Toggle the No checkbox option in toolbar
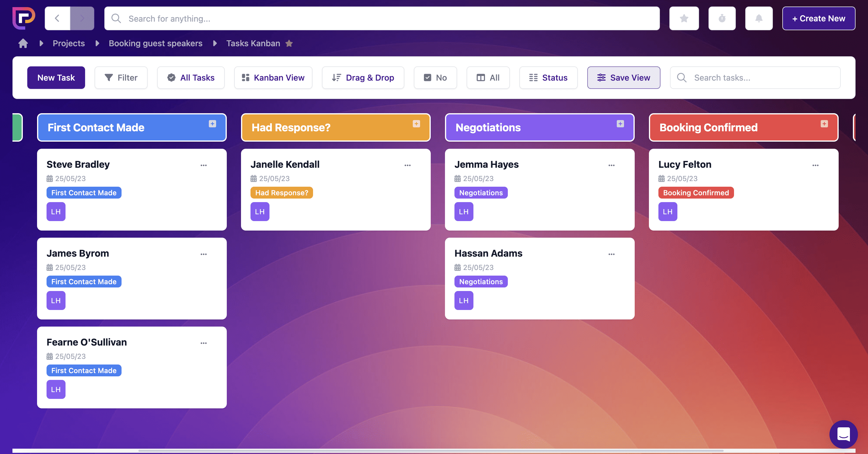The image size is (868, 454). 435,78
